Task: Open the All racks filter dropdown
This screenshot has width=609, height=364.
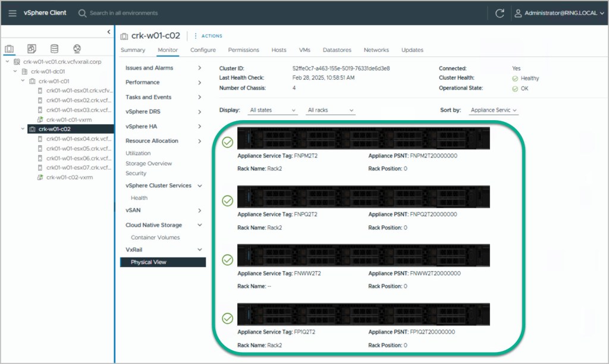Action: point(330,111)
